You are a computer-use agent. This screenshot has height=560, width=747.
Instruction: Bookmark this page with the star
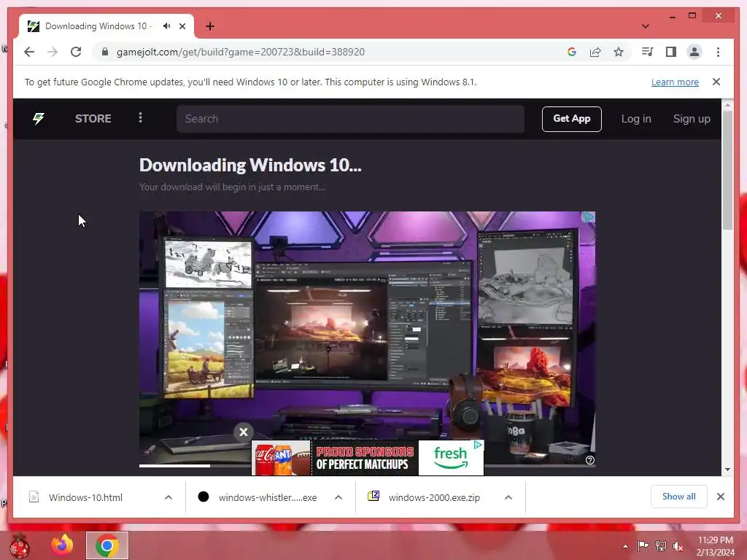coord(619,52)
